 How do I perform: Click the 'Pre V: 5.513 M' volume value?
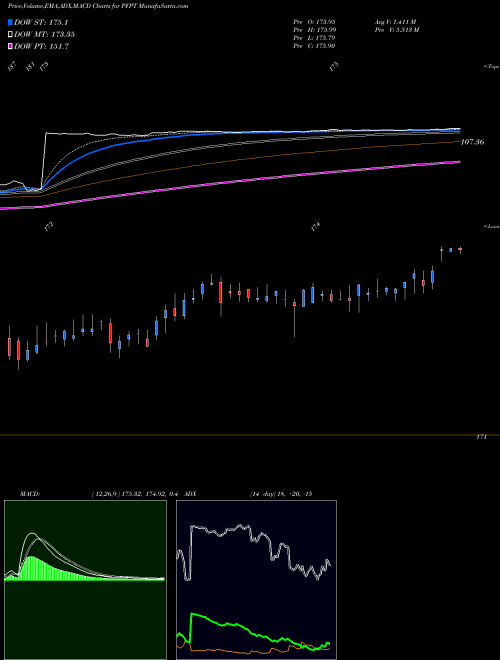396,30
